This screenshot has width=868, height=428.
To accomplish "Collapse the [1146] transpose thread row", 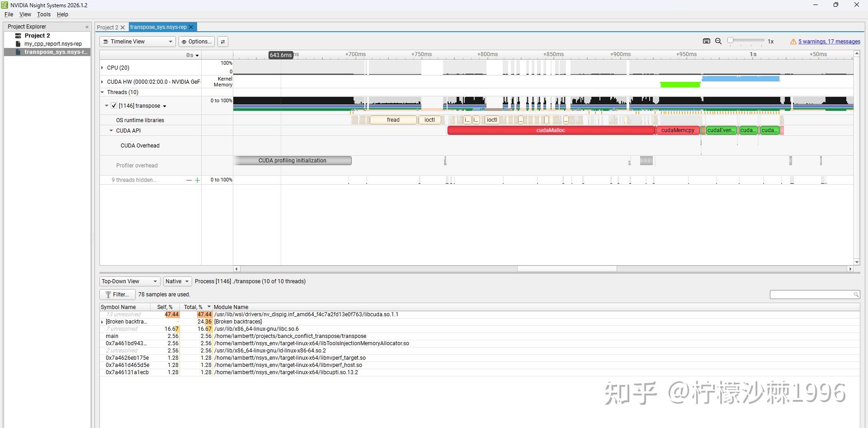I will [107, 106].
